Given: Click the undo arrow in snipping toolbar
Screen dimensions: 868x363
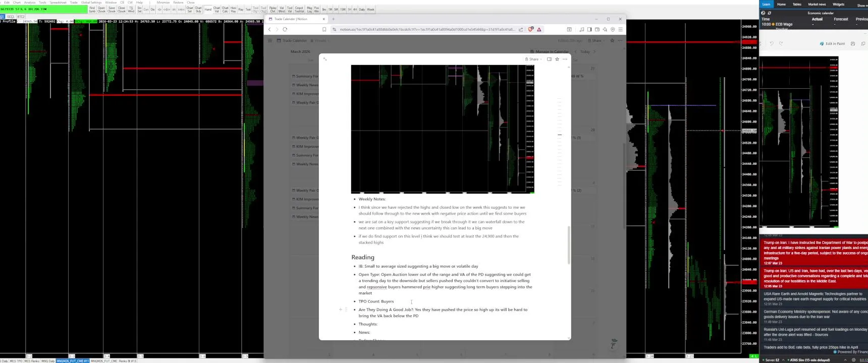Looking at the screenshot, I should pos(771,43).
